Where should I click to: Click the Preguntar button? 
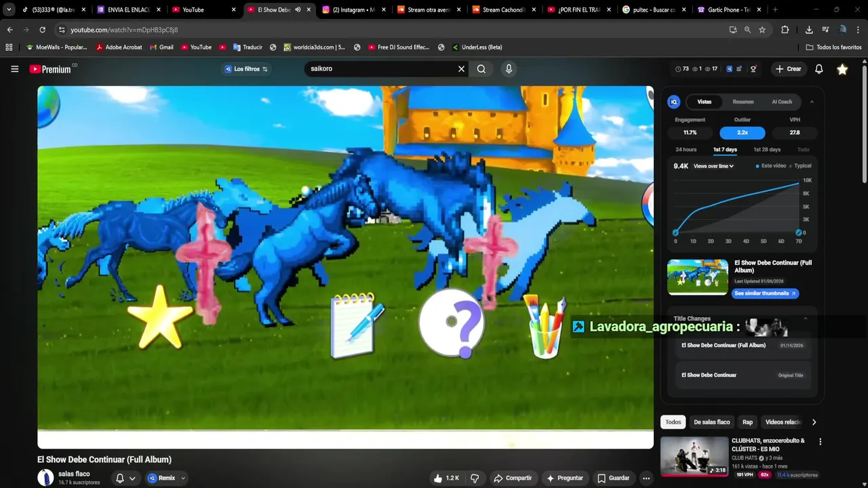[x=565, y=478]
